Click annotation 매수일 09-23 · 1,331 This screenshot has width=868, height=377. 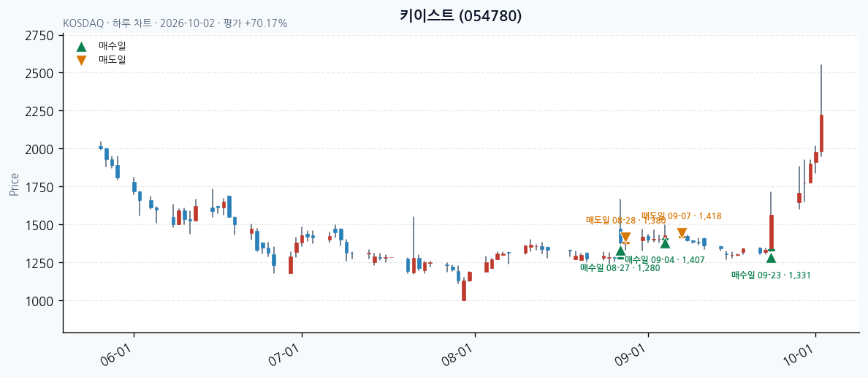pyautogui.click(x=771, y=275)
